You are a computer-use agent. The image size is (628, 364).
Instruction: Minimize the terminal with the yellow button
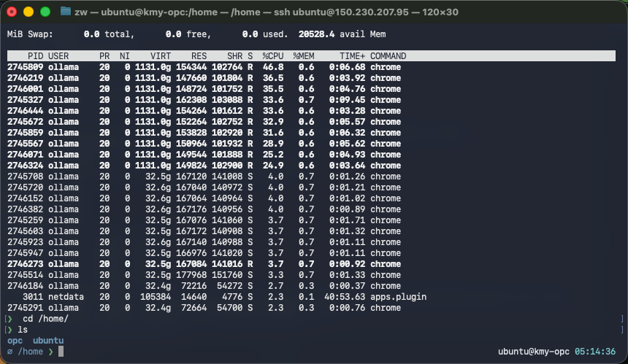coord(28,12)
